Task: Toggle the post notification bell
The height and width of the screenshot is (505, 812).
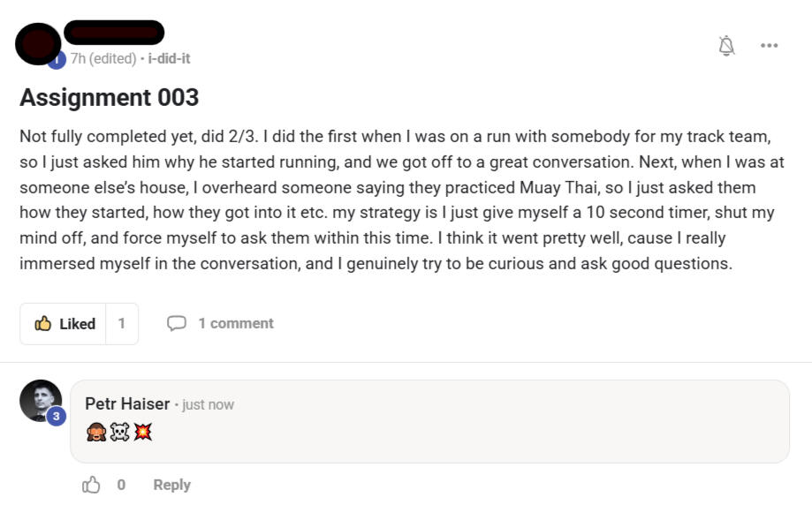Action: tap(727, 46)
